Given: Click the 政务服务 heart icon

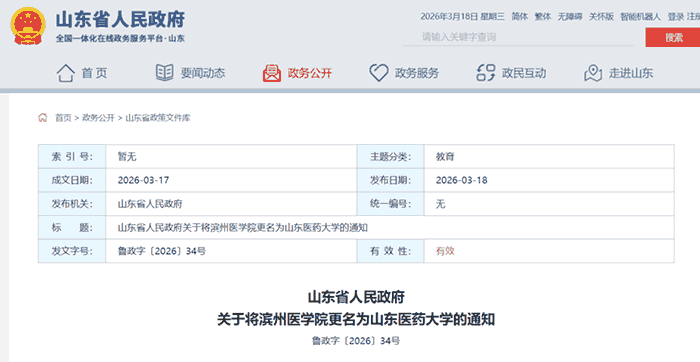Looking at the screenshot, I should click(x=379, y=73).
